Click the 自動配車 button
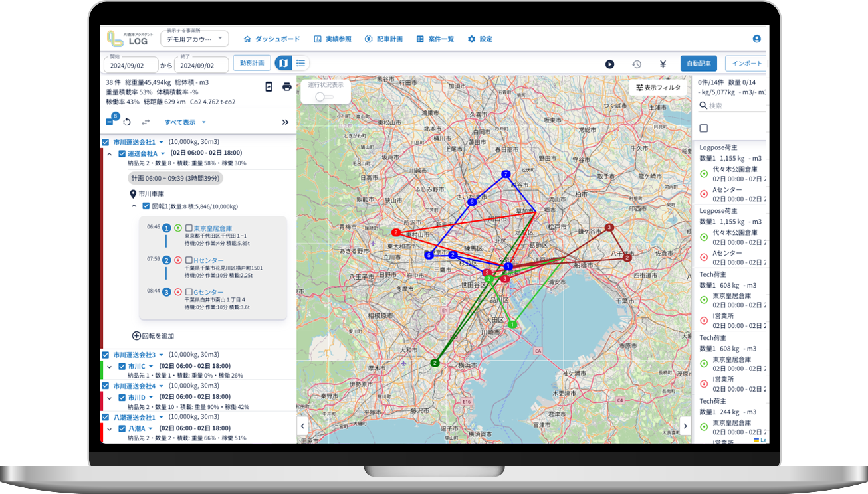868x494 pixels. click(699, 64)
